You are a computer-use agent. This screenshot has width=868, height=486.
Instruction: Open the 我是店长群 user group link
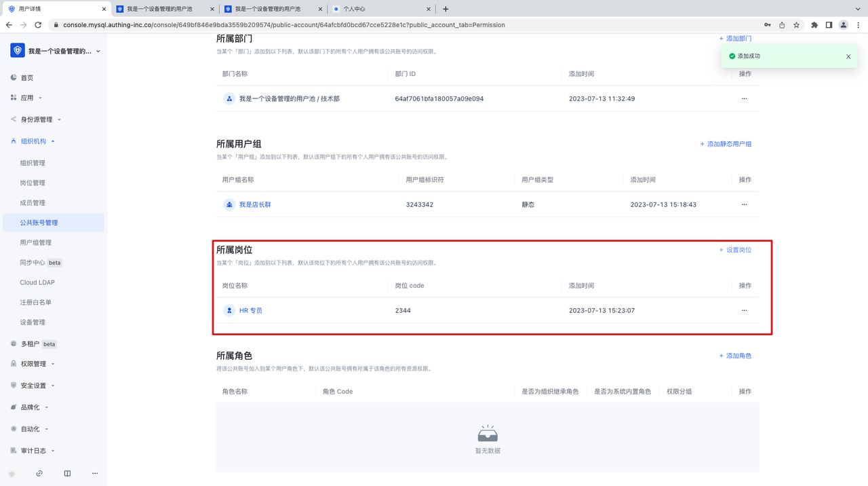[x=255, y=204]
